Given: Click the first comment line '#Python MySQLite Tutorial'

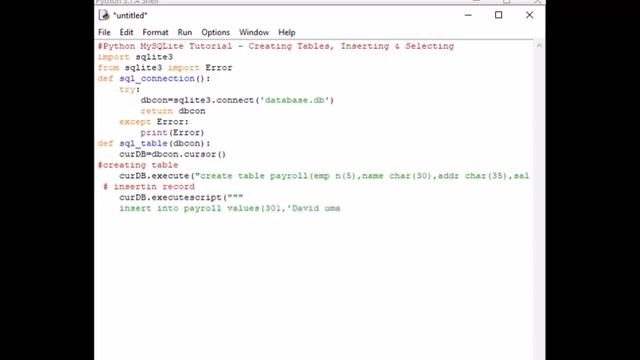Looking at the screenshot, I should 276,46.
